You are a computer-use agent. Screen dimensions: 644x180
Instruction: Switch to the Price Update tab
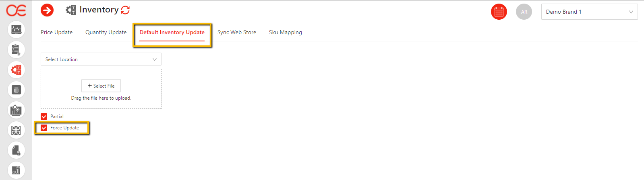click(56, 32)
